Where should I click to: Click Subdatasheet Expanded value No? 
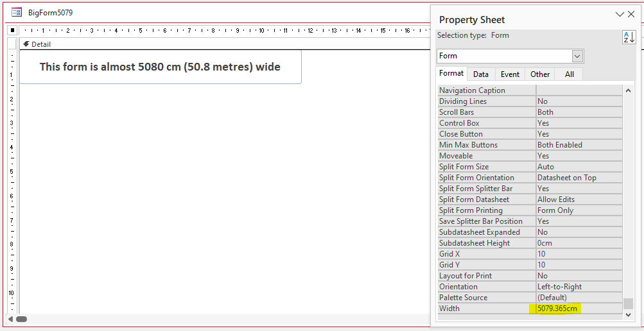(579, 232)
